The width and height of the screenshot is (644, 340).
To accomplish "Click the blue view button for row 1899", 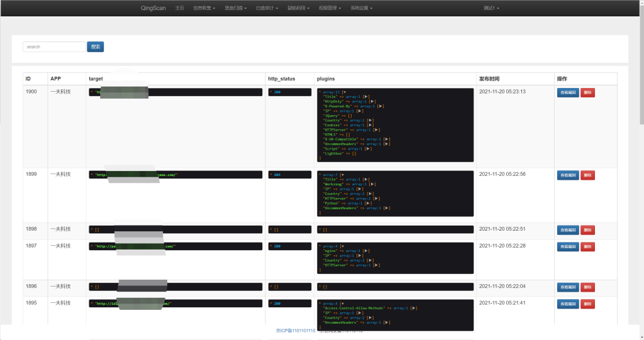I will [568, 175].
